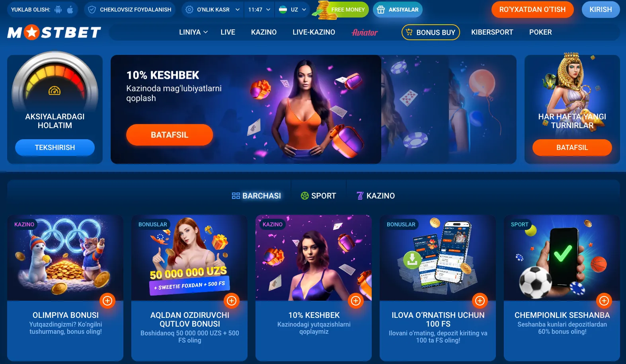Open the plus icon on Chempionlik Seshanba card

604,301
